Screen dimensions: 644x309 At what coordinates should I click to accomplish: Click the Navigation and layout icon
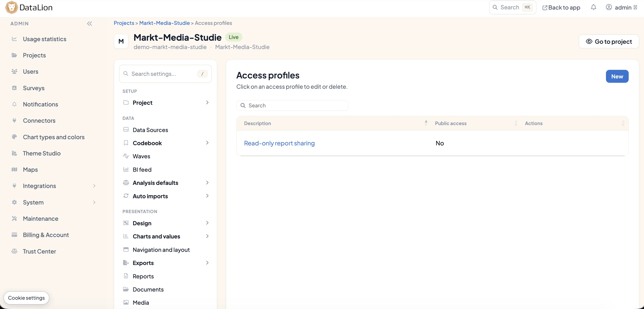click(x=126, y=249)
